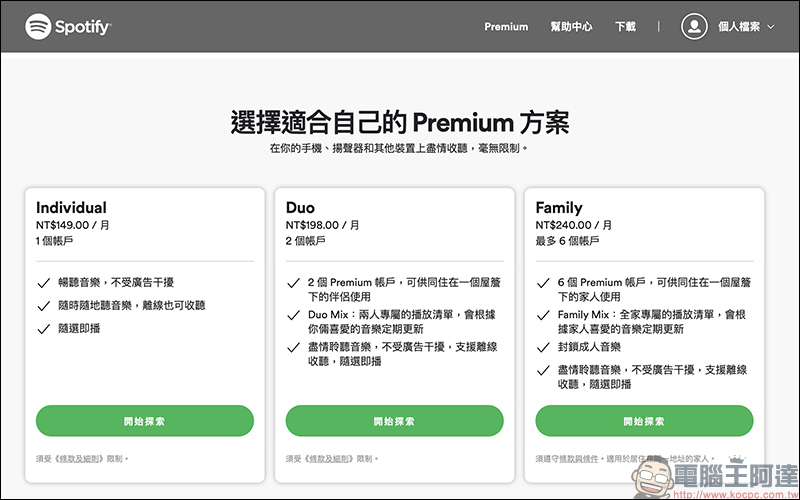This screenshot has height=500, width=800.
Task: Click checkmark beside Duo Mix
Action: pyautogui.click(x=293, y=315)
